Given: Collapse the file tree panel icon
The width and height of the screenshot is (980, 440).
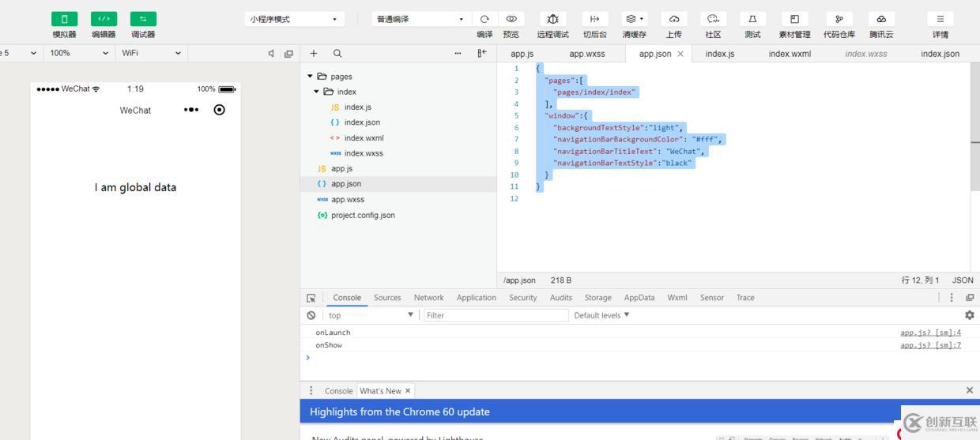Looking at the screenshot, I should 481,54.
